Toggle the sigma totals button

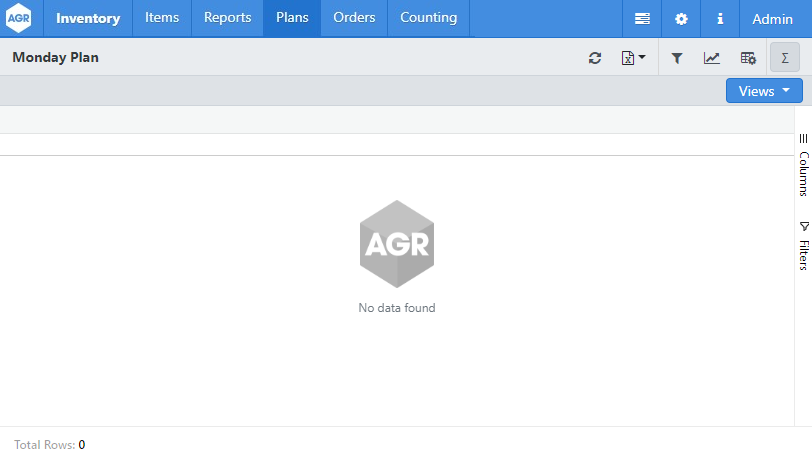785,58
